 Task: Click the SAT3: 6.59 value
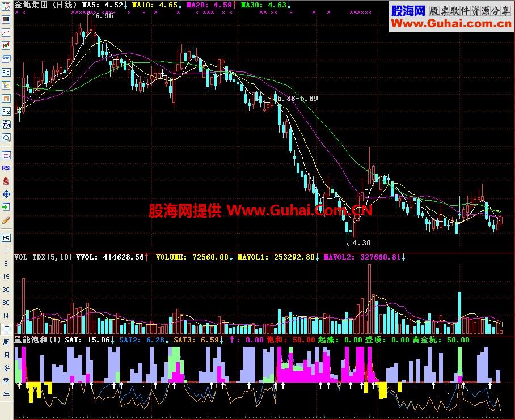point(199,340)
